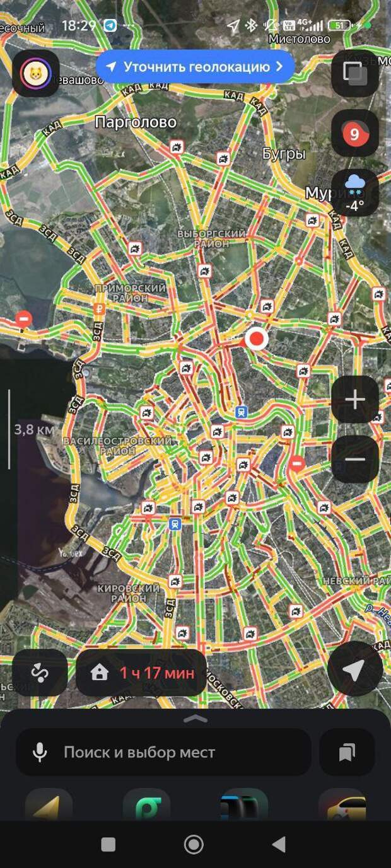
Task: Open the profile avatar menu
Action: (36, 74)
